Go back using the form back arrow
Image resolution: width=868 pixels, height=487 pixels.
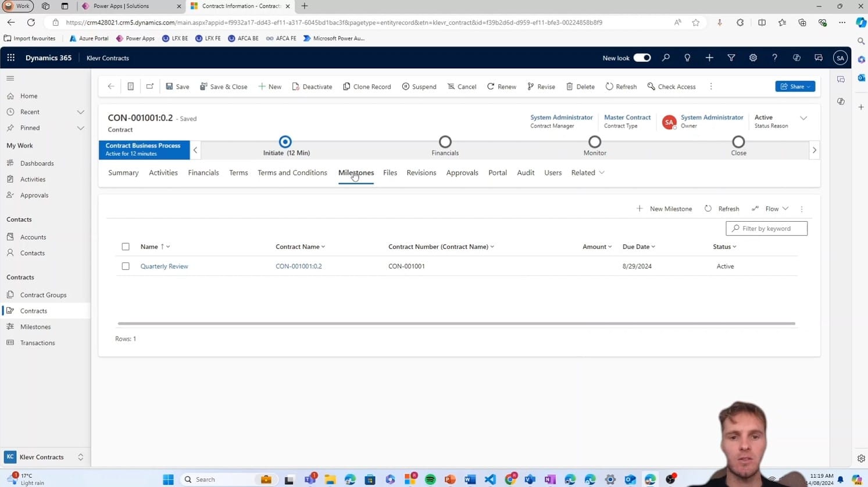[x=111, y=87]
